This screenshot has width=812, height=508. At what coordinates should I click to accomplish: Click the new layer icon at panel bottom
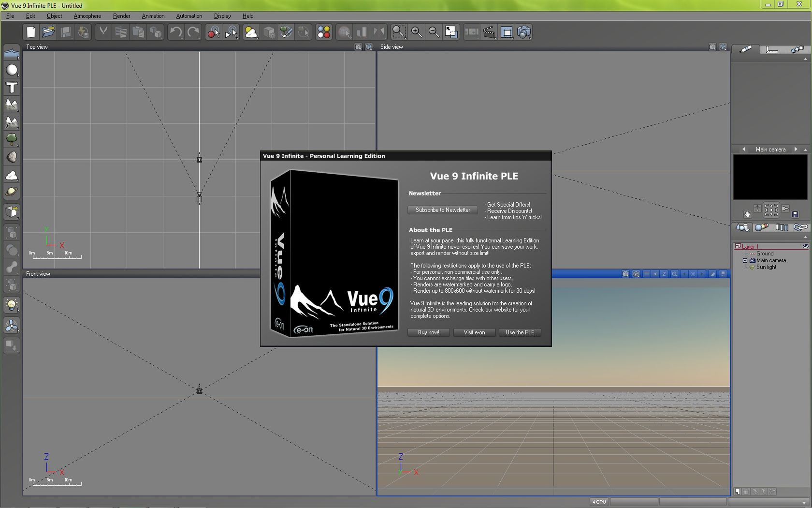pos(737,492)
